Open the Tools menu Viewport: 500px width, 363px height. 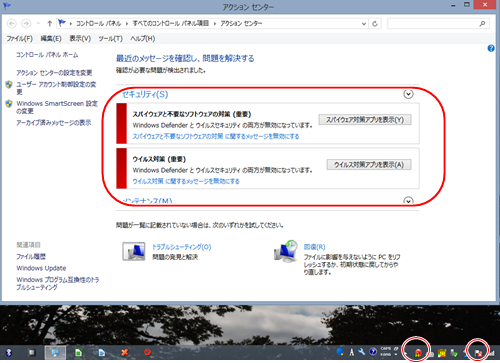tap(110, 39)
